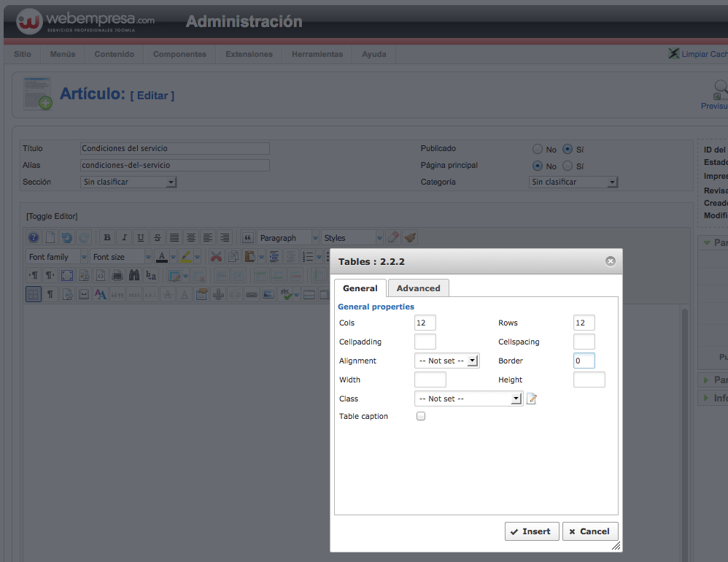Open the Font size dropdown
Screen dimensions: 728x562
click(120, 257)
